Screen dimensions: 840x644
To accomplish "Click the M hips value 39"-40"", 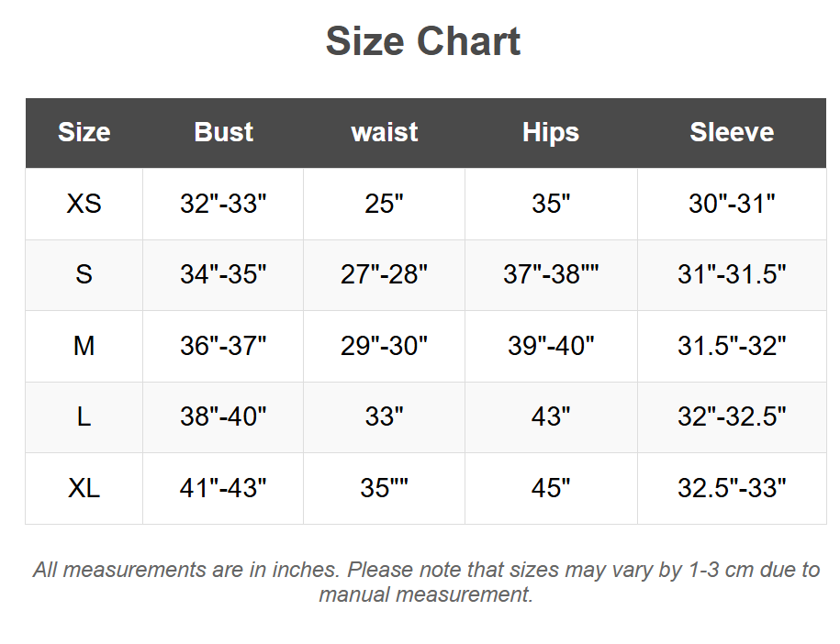I will click(551, 346).
